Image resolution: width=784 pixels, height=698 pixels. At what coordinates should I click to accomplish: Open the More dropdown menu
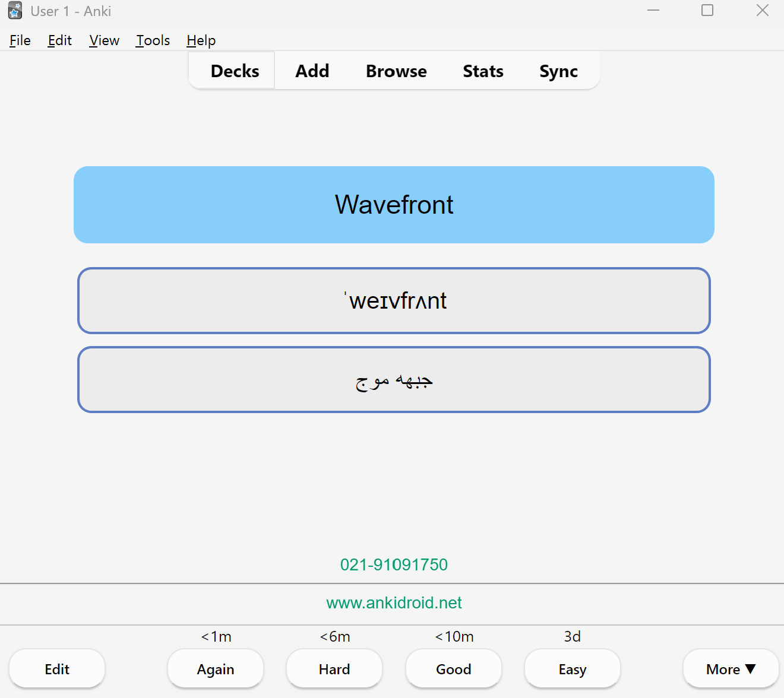click(731, 669)
